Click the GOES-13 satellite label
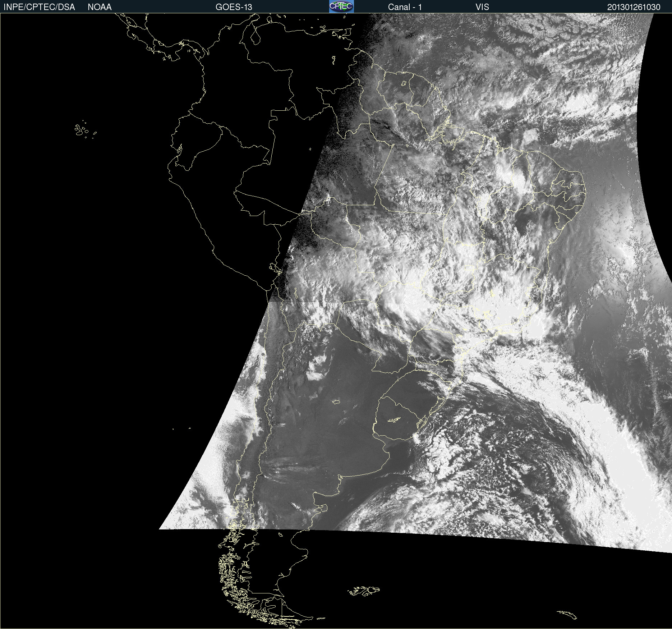The width and height of the screenshot is (672, 629). pyautogui.click(x=234, y=7)
